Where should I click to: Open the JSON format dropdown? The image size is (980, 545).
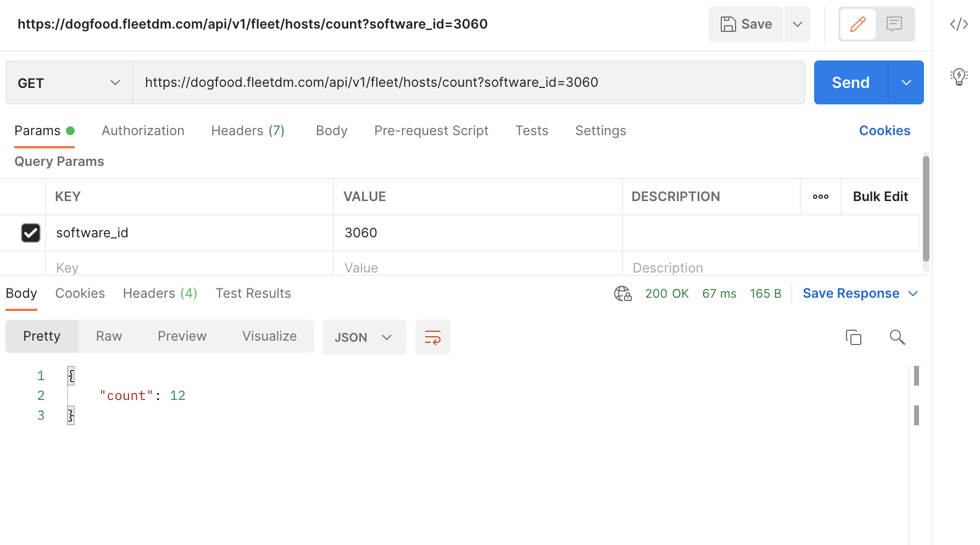364,337
